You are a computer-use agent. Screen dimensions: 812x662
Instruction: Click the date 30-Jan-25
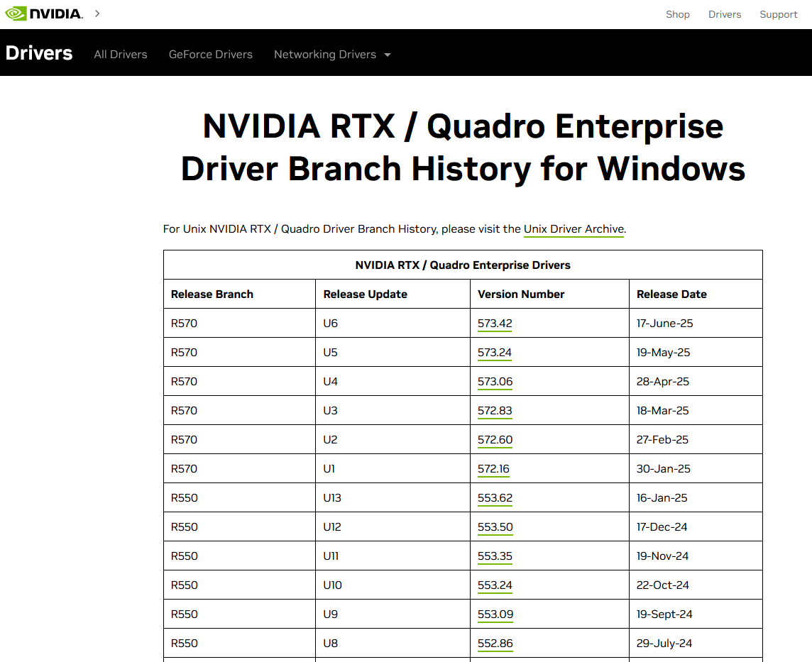[x=664, y=468]
